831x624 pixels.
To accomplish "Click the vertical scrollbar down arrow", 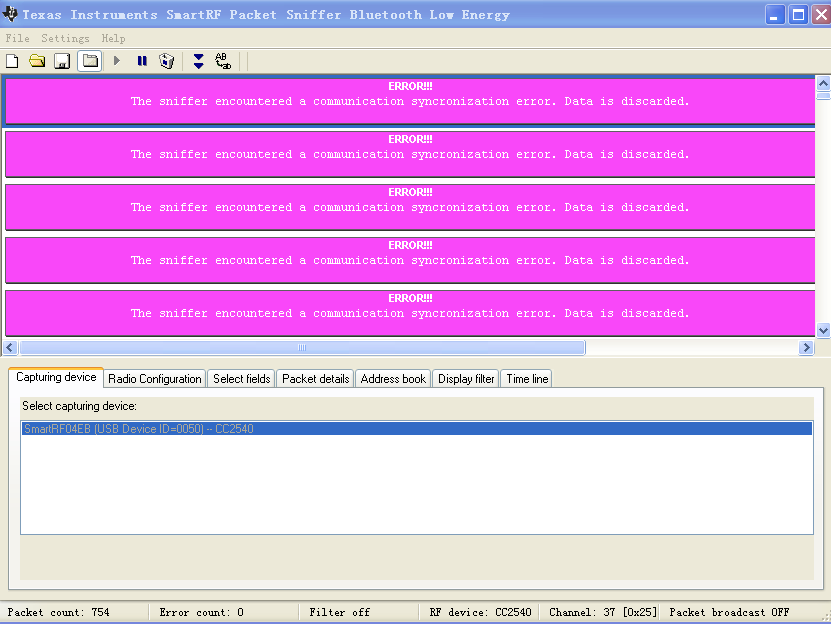I will pyautogui.click(x=823, y=330).
